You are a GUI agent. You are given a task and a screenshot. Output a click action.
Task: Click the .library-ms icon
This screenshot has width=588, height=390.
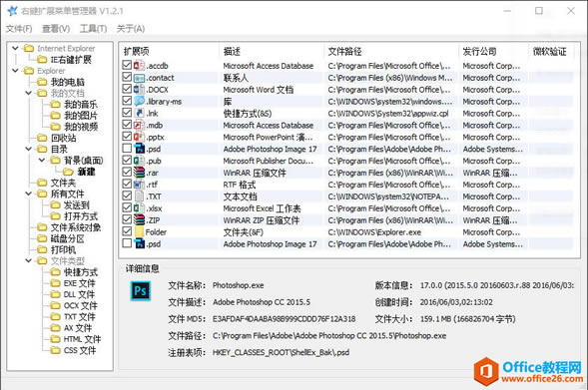pyautogui.click(x=139, y=101)
